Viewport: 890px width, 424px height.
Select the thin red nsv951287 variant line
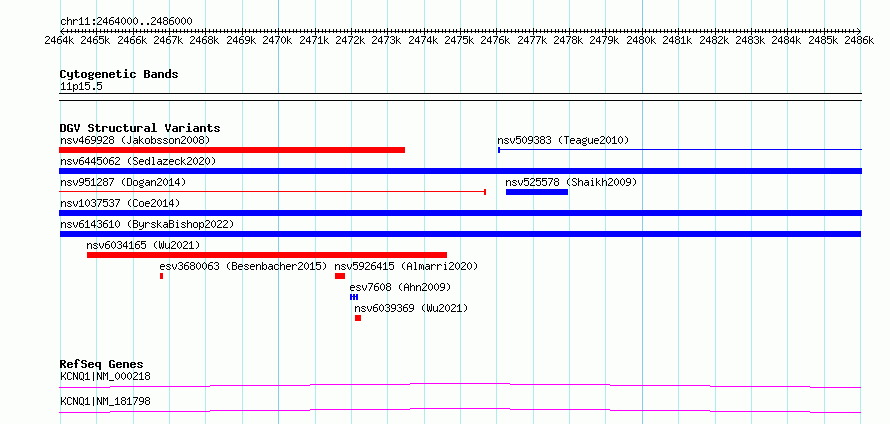tap(272, 192)
